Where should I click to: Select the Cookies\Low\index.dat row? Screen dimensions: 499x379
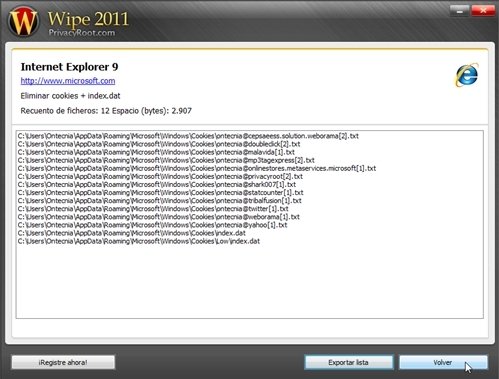[x=139, y=241]
